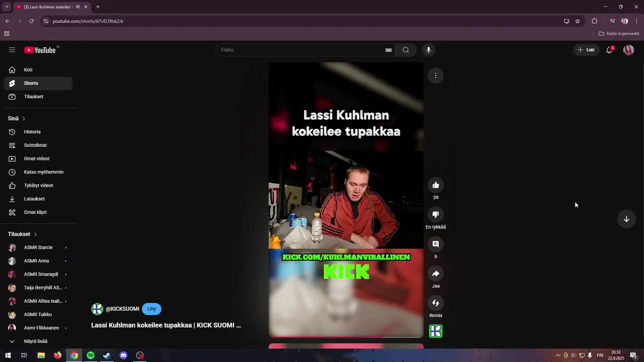644x362 pixels.
Task: Open a new browser tab
Action: coord(98,7)
